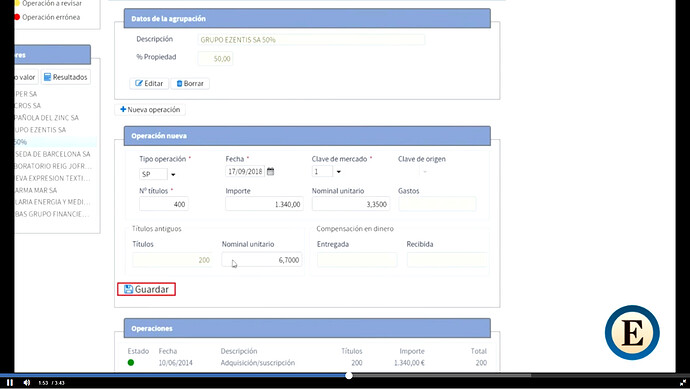
Task: Click the Gastos input field
Action: coord(437,204)
